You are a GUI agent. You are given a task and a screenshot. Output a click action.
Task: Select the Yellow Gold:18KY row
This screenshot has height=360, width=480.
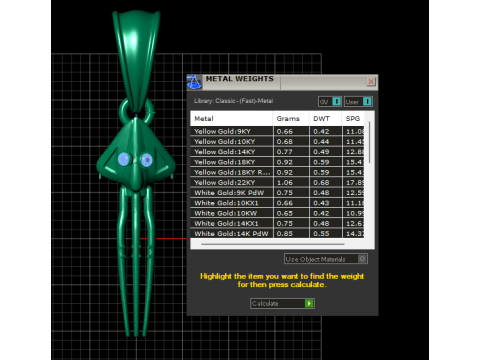277,162
